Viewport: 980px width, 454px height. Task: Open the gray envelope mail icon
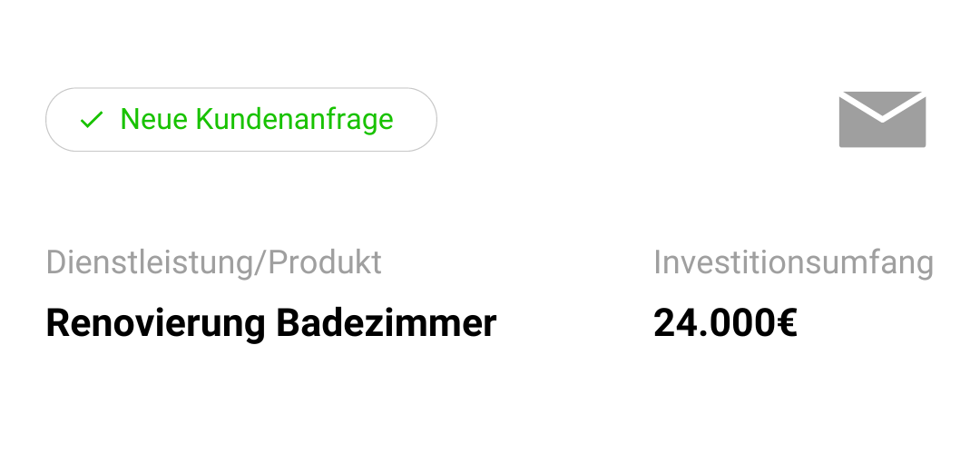pos(882,120)
